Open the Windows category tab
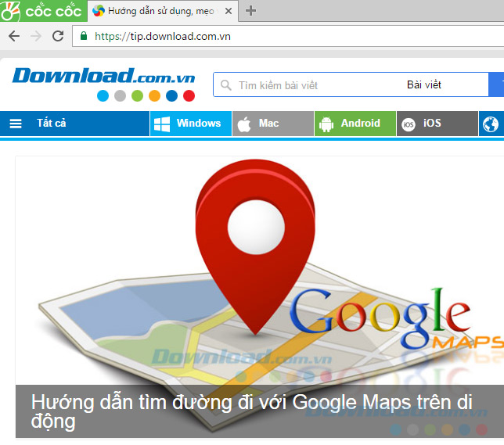This screenshot has height=445, width=504. [x=191, y=124]
